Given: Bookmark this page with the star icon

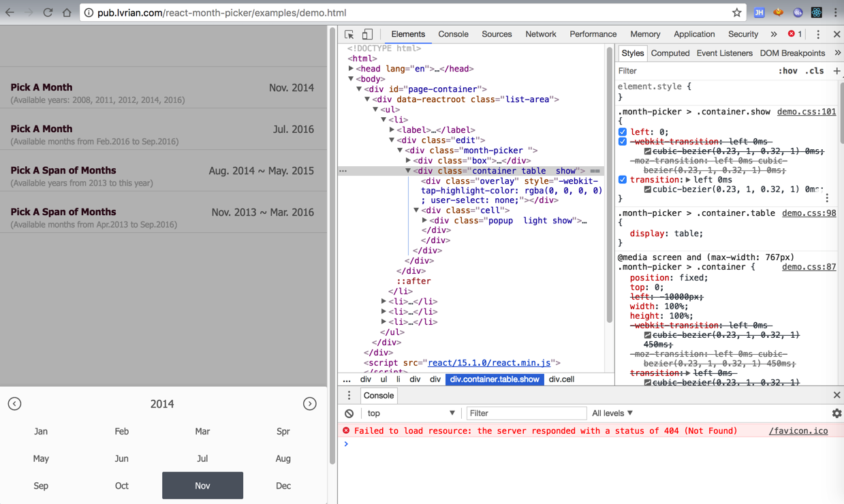Looking at the screenshot, I should click(736, 12).
